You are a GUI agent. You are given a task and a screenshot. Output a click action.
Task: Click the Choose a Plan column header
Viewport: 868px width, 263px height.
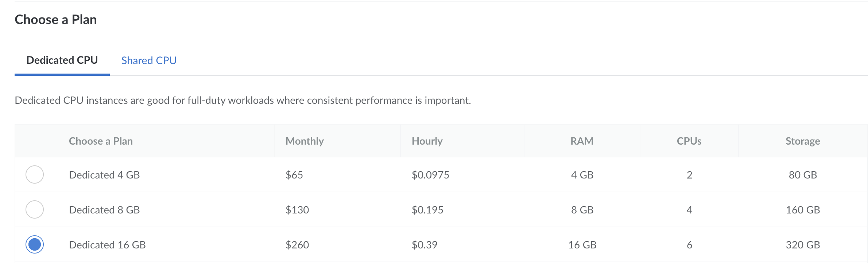point(101,141)
